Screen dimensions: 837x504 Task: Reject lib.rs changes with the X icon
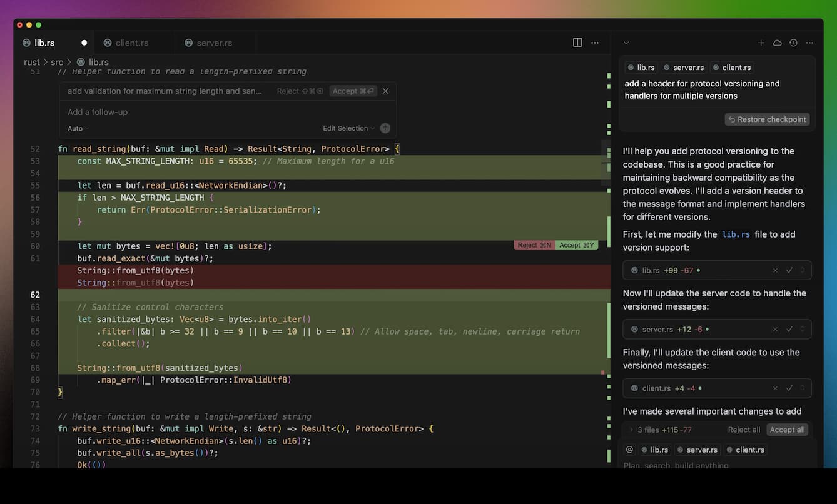[x=775, y=270]
